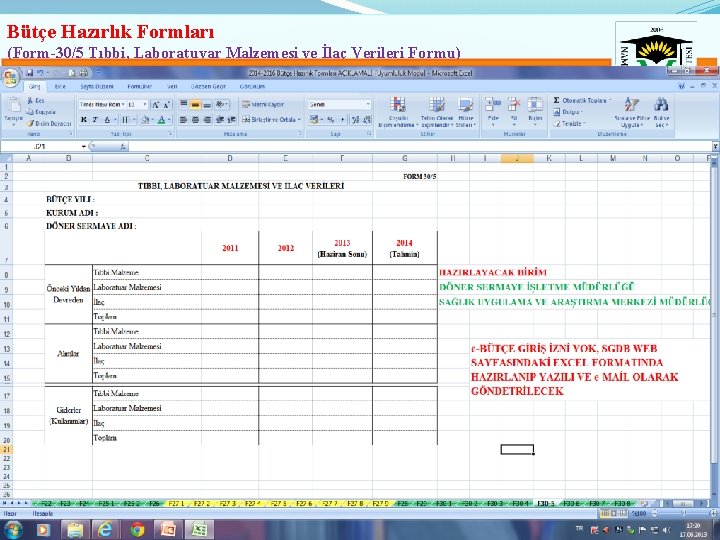Switch to the Sayfa Düzeni tab
This screenshot has height=540, width=720.
pos(97,86)
